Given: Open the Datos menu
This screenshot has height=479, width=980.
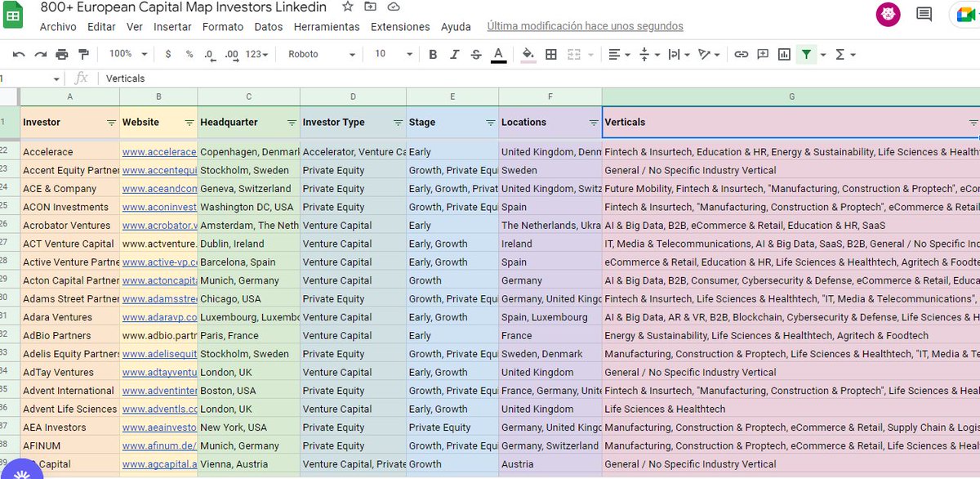Looking at the screenshot, I should (x=269, y=27).
